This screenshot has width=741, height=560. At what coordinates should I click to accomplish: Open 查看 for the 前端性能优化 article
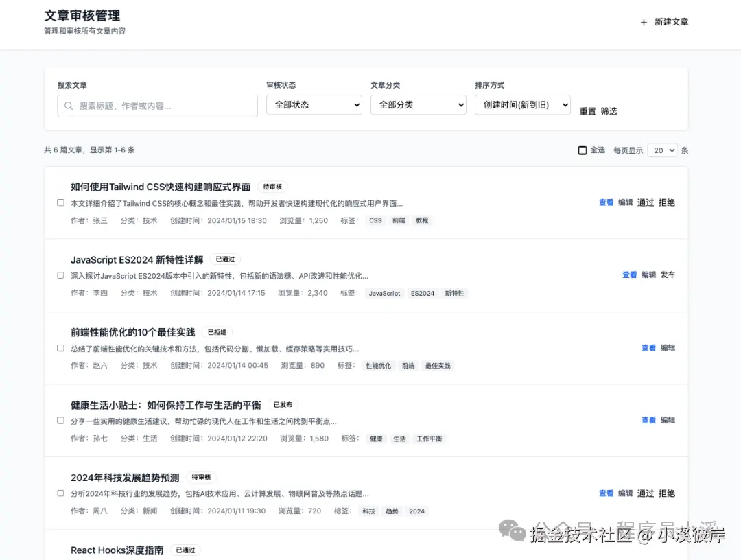[x=648, y=347]
